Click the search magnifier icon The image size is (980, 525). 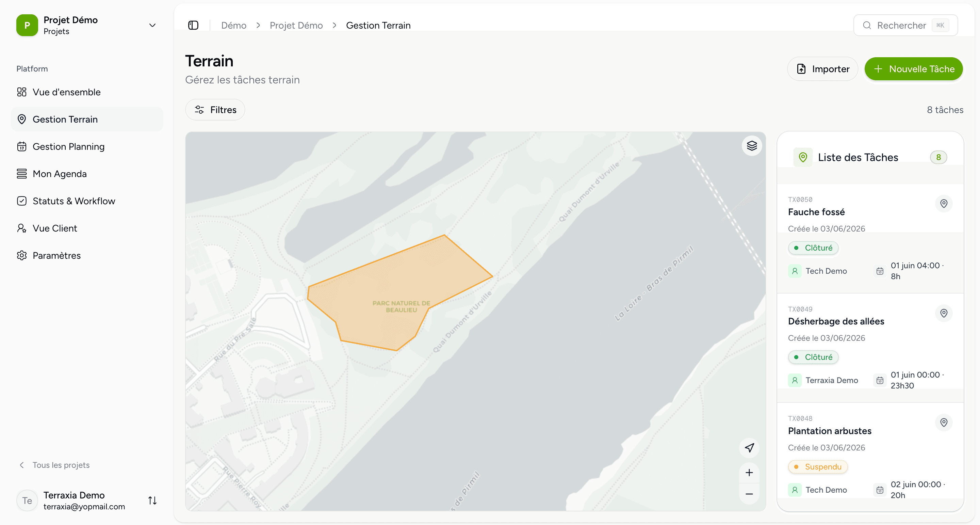[867, 25]
